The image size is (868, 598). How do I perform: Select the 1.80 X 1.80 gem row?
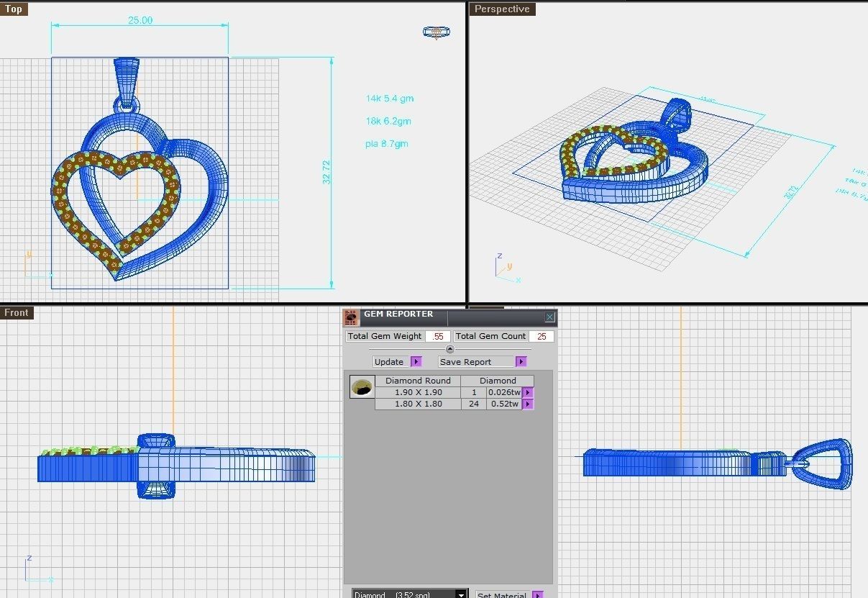pos(419,404)
